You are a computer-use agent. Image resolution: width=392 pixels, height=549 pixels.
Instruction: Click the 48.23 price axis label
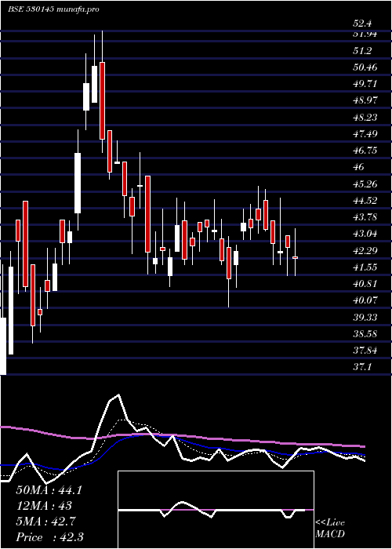365,118
